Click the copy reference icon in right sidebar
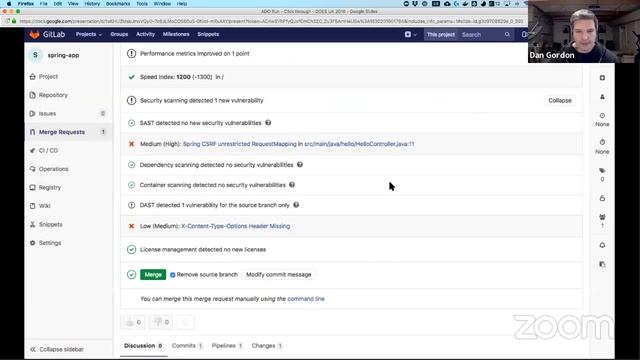The image size is (640, 360). [x=602, y=264]
